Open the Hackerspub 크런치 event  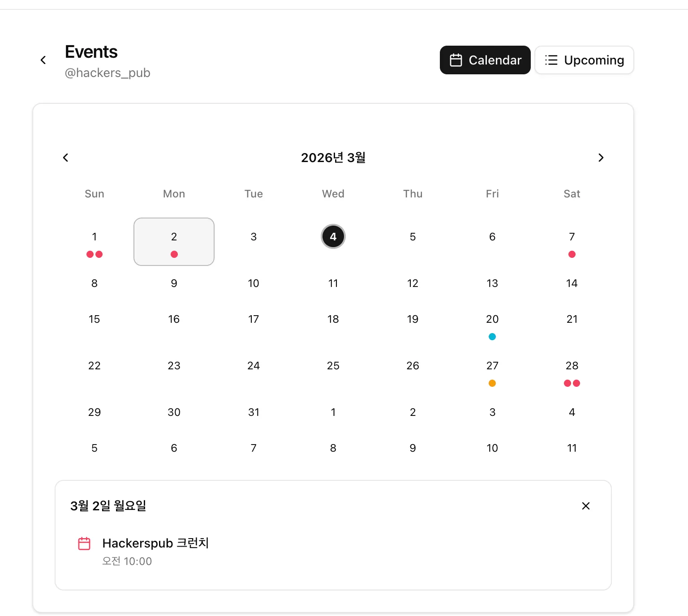pyautogui.click(x=155, y=543)
